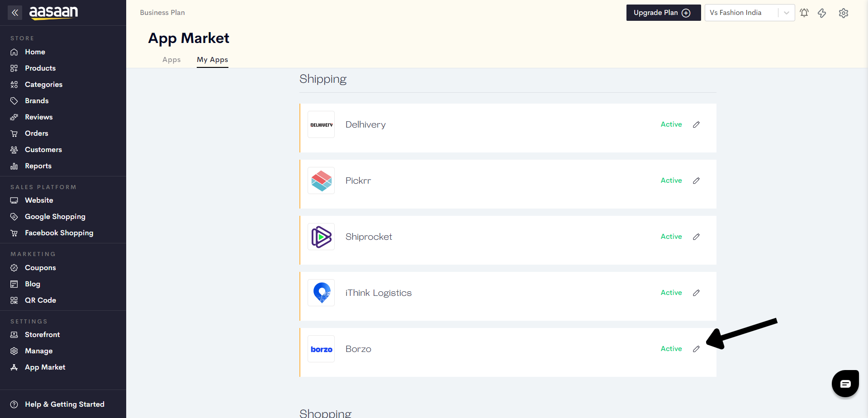Click Shiprocket Active status
Viewport: 868px width, 418px height.
[671, 237]
